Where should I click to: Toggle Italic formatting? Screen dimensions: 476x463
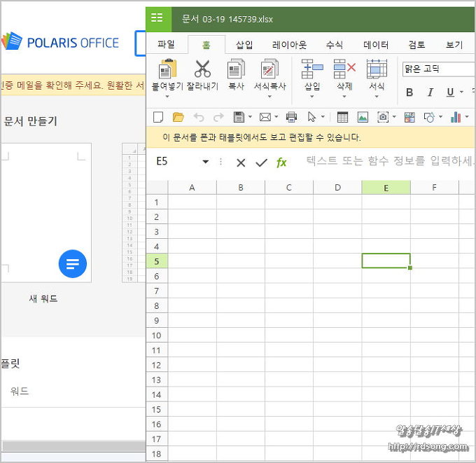(x=430, y=92)
